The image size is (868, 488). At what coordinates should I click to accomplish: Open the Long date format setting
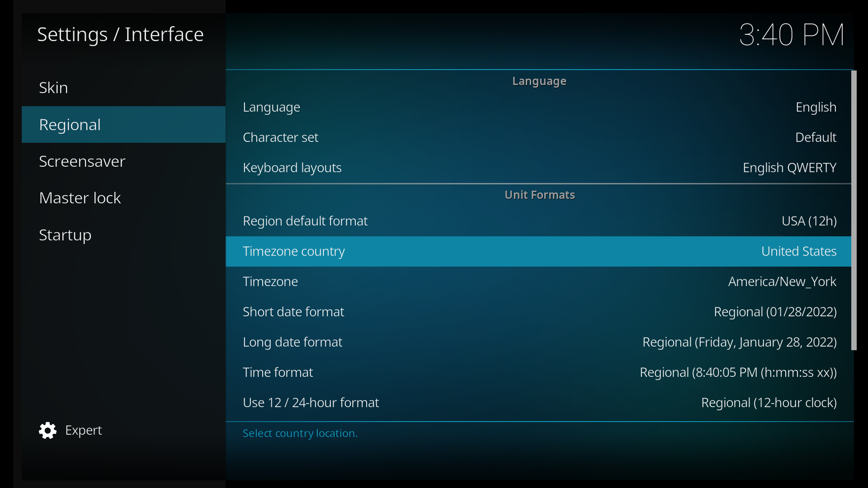coord(539,342)
